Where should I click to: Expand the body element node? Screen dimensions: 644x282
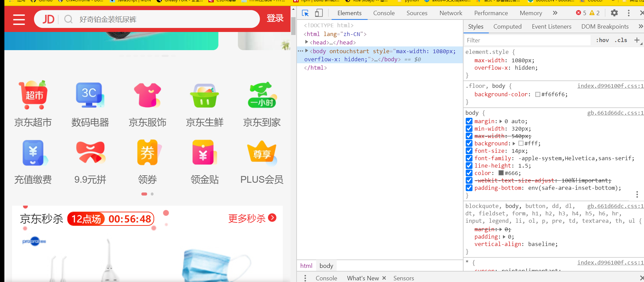point(307,51)
